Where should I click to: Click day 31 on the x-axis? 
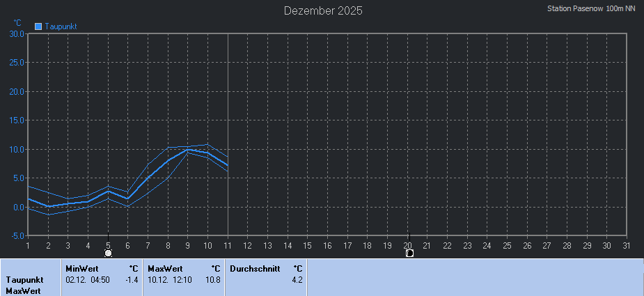pyautogui.click(x=627, y=244)
